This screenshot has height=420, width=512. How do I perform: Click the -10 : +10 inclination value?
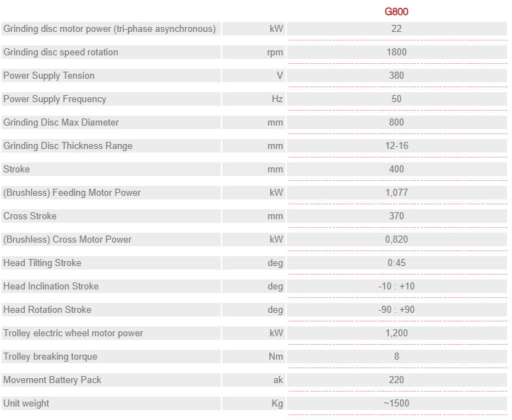[397, 286]
